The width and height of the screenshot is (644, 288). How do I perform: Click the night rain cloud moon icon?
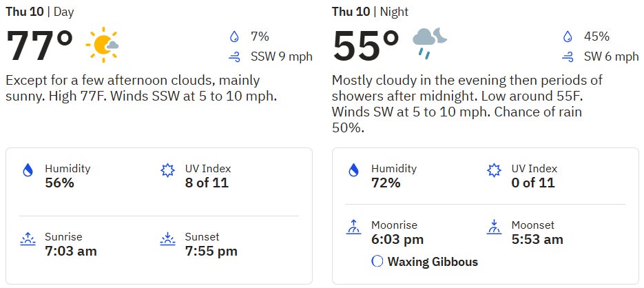click(x=429, y=43)
